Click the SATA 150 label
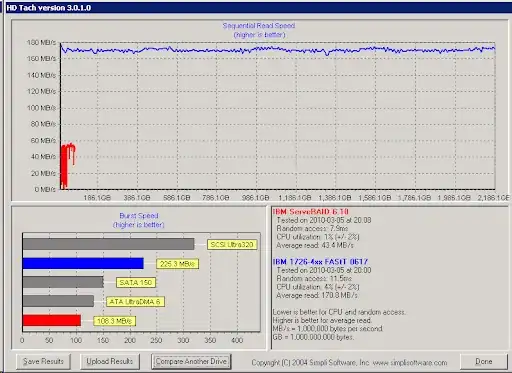This screenshot has height=373, width=512. [136, 283]
